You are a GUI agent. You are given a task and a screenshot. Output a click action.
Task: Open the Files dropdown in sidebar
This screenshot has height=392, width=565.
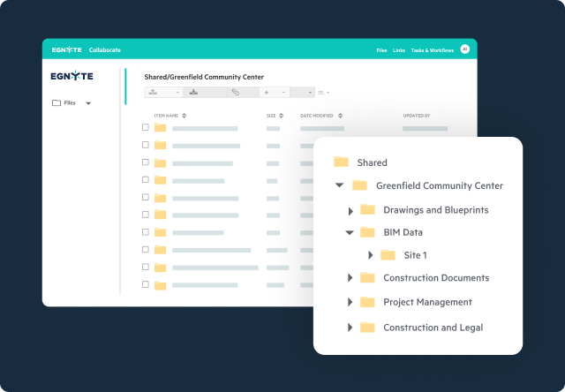[88, 103]
